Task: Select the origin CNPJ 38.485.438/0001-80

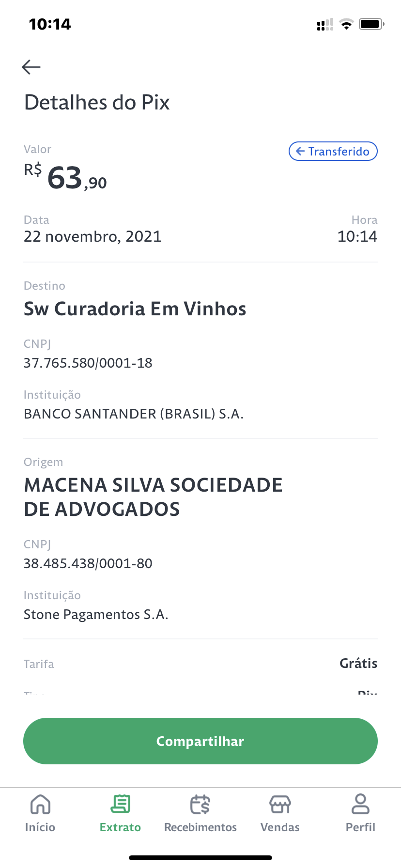Action: click(x=88, y=563)
